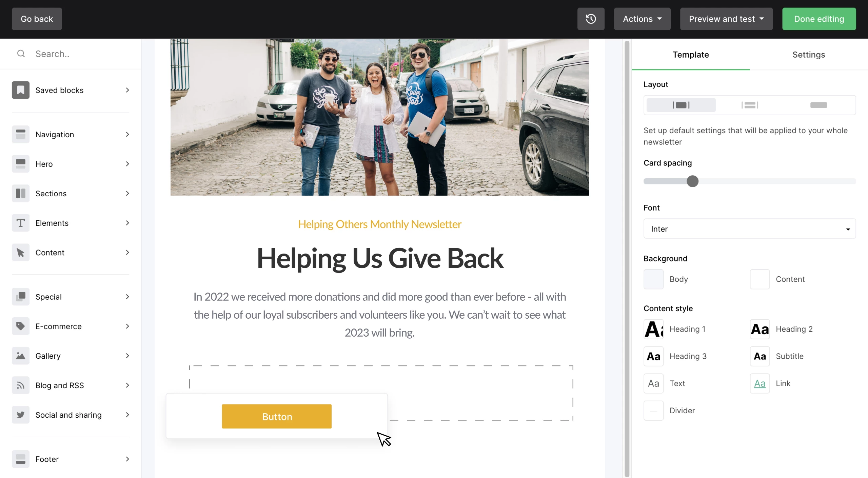
Task: Click the Done editing button
Action: (819, 19)
